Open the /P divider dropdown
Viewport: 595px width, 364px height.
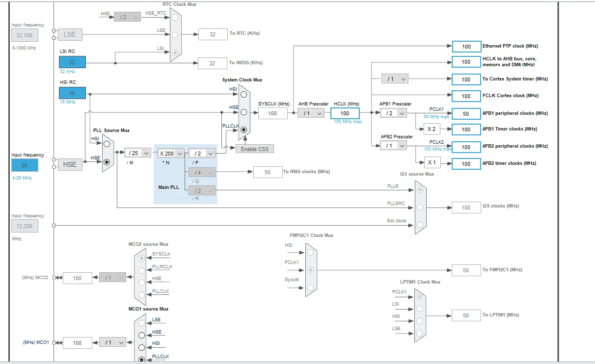[x=202, y=153]
